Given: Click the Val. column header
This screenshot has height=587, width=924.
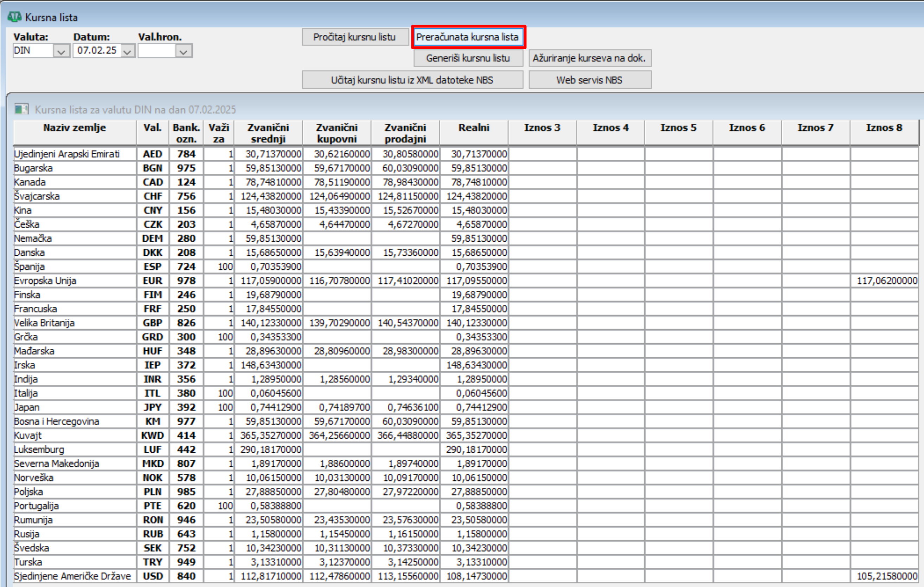Looking at the screenshot, I should click(x=153, y=133).
